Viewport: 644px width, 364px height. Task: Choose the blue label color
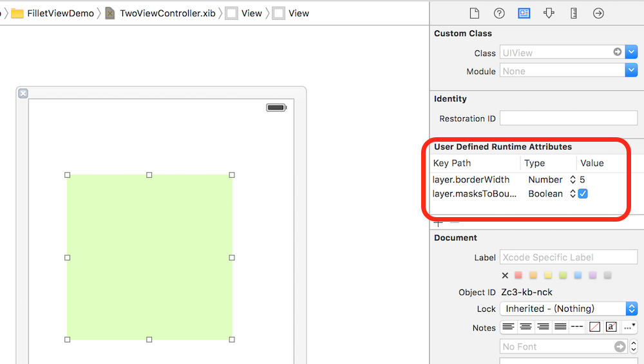578,275
